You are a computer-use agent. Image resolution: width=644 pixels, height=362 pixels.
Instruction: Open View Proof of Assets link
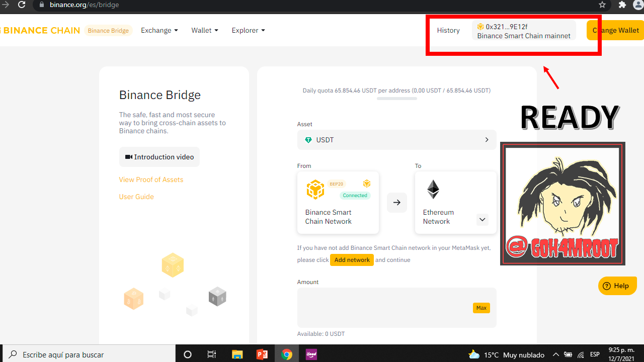tap(151, 179)
